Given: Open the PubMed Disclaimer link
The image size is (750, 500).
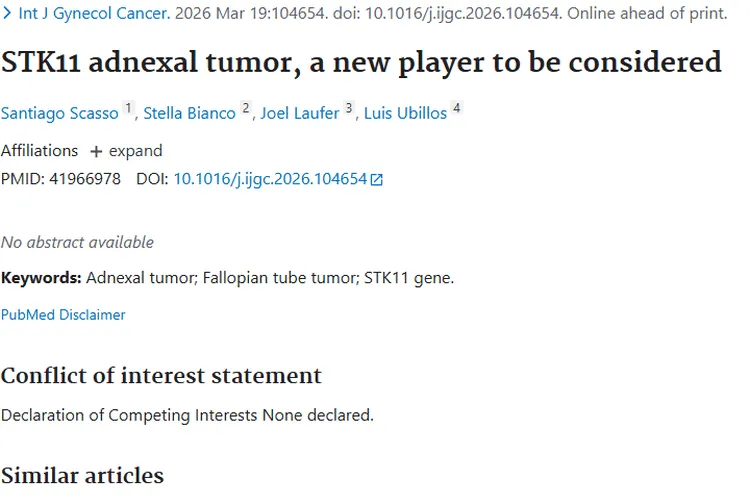Looking at the screenshot, I should point(63,314).
